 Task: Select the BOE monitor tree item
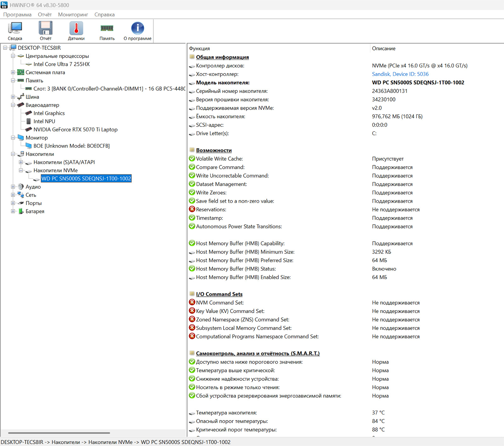tap(72, 146)
